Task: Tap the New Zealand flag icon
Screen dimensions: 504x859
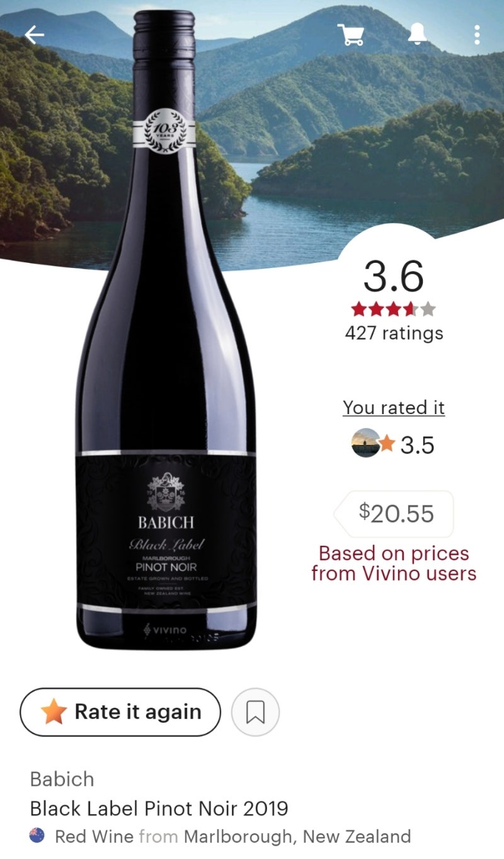Action: click(37, 836)
